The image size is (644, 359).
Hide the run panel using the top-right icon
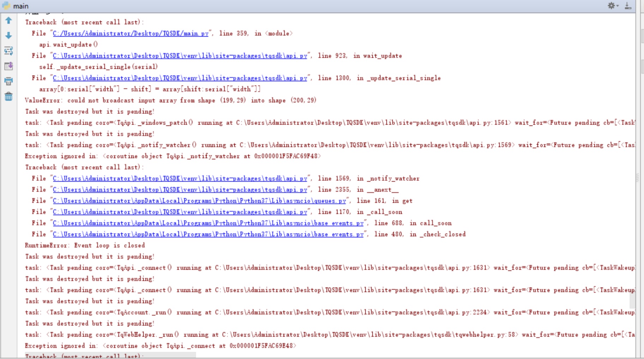[628, 6]
